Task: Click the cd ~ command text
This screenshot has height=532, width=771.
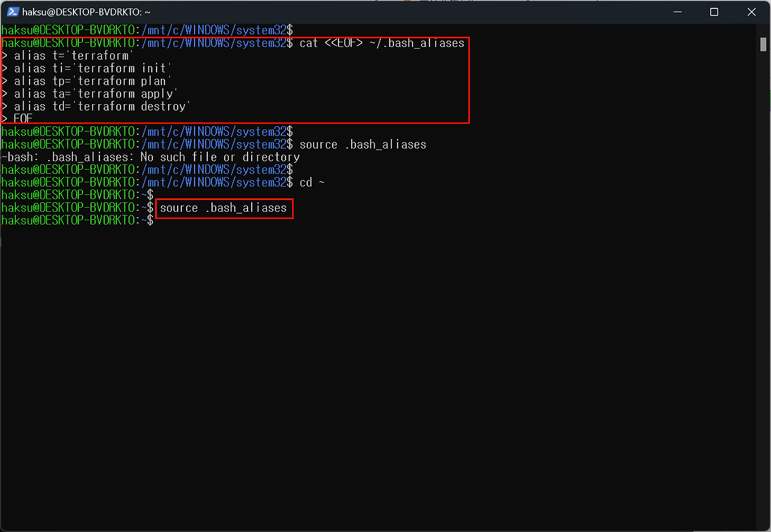Action: 312,182
